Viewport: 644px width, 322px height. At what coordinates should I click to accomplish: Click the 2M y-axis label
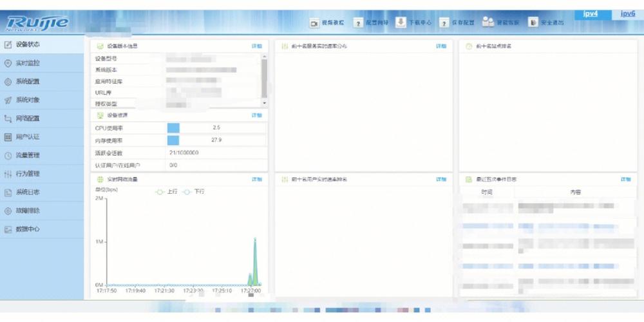coord(99,198)
